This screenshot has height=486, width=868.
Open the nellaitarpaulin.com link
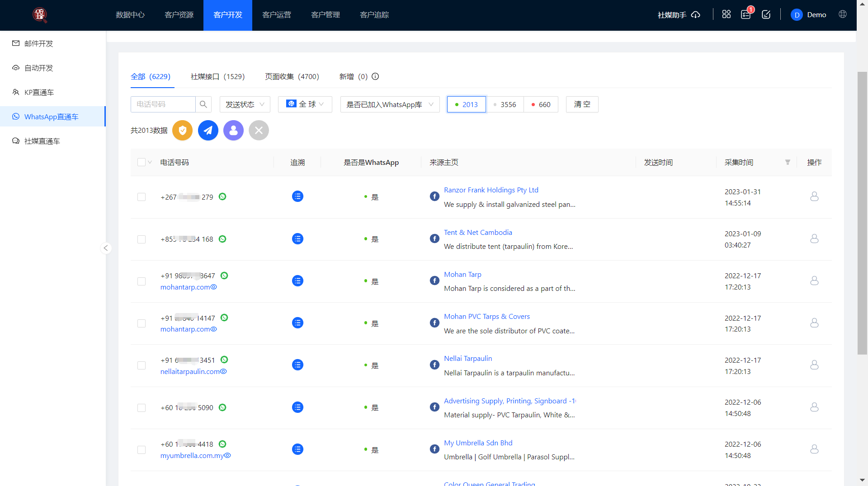coord(190,371)
